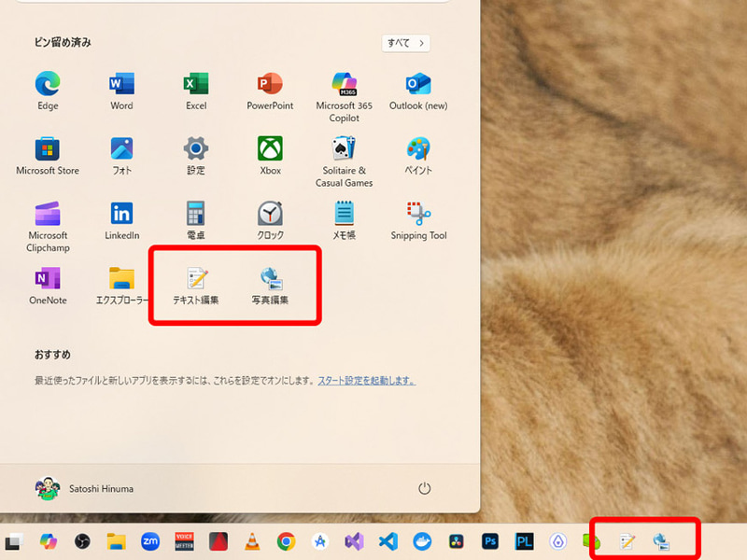This screenshot has width=747, height=560.
Task: Open the pinned テキスト編集 app
Action: pos(194,278)
